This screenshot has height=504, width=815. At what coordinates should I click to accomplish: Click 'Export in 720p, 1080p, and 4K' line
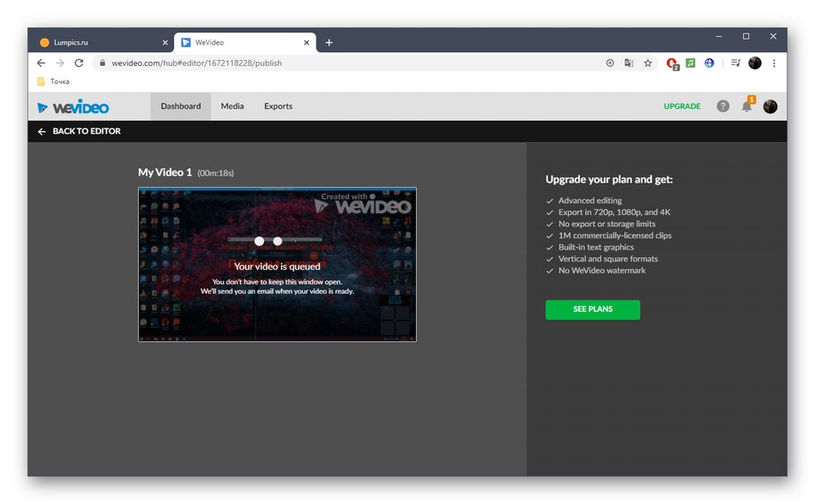(614, 213)
